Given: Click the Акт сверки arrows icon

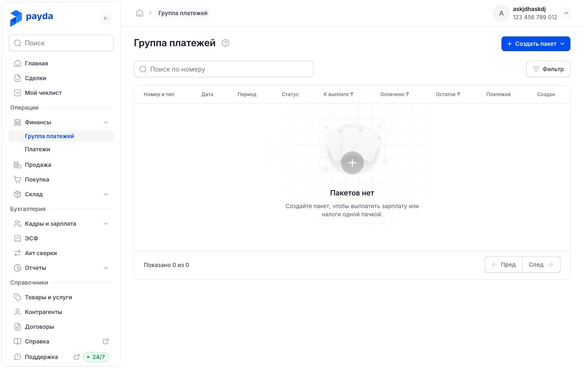Looking at the screenshot, I should click(18, 253).
